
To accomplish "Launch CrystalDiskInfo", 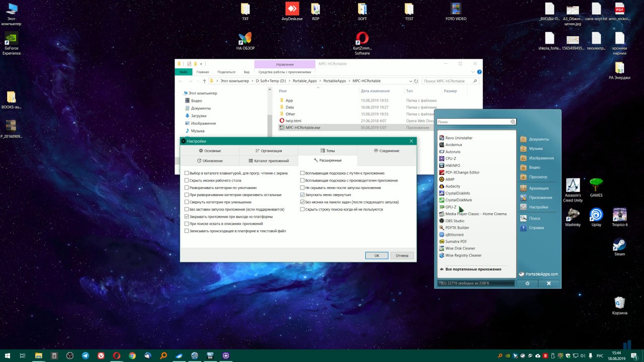I will coord(454,193).
